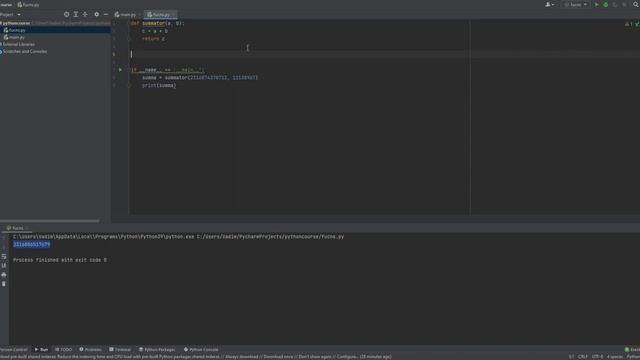Click the Stop icon in top toolbar

[624, 4]
